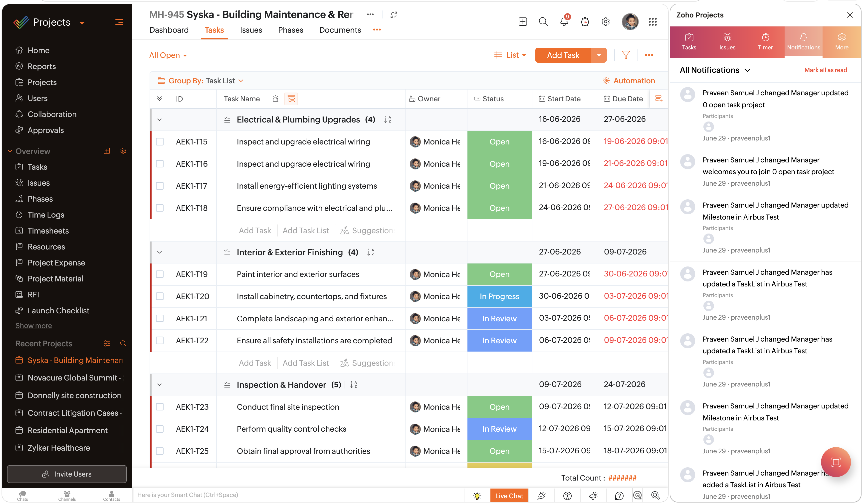Image resolution: width=863 pixels, height=504 pixels.
Task: Open the List view switcher dropdown
Action: point(510,55)
